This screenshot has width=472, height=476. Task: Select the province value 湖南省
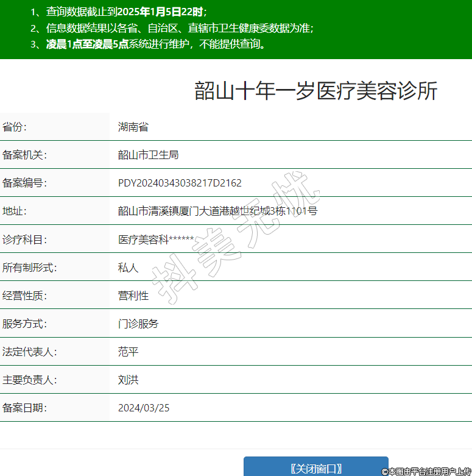[x=133, y=127]
